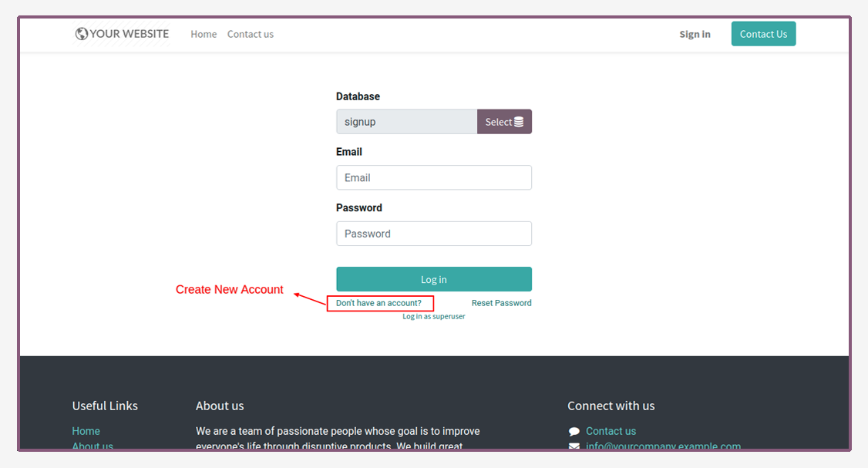The width and height of the screenshot is (868, 468).
Task: Click the Sign in link in header
Action: (x=695, y=35)
